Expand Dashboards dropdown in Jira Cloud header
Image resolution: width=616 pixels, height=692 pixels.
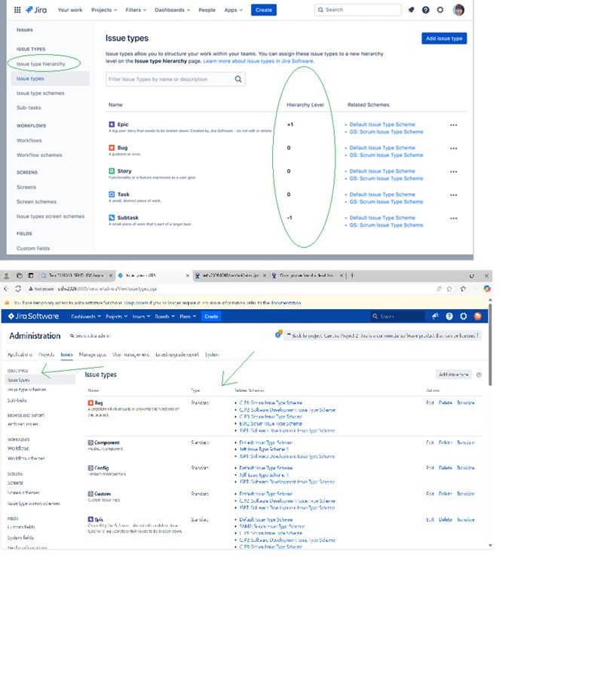tap(172, 10)
